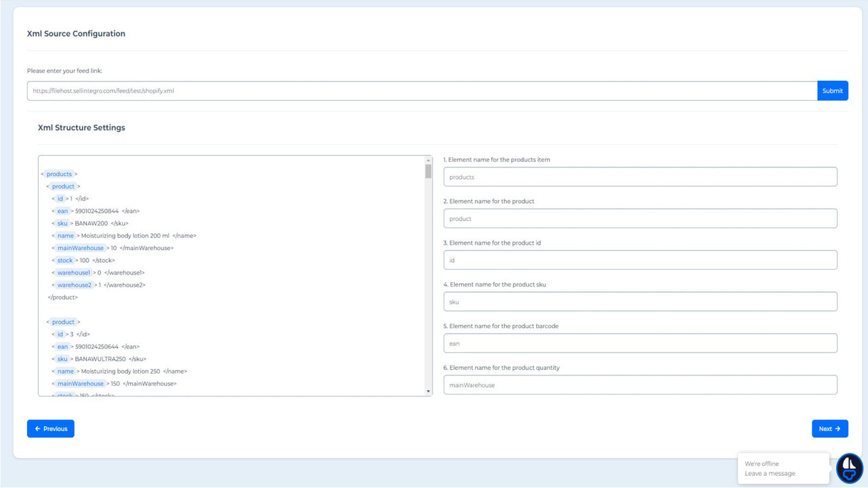Click the product quantity 'mainWarehouse' field
868x488 pixels.
[640, 384]
